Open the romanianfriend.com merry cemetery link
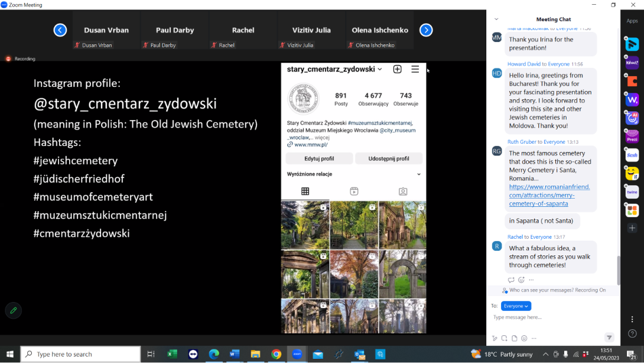The height and width of the screenshot is (363, 644). pos(549,195)
